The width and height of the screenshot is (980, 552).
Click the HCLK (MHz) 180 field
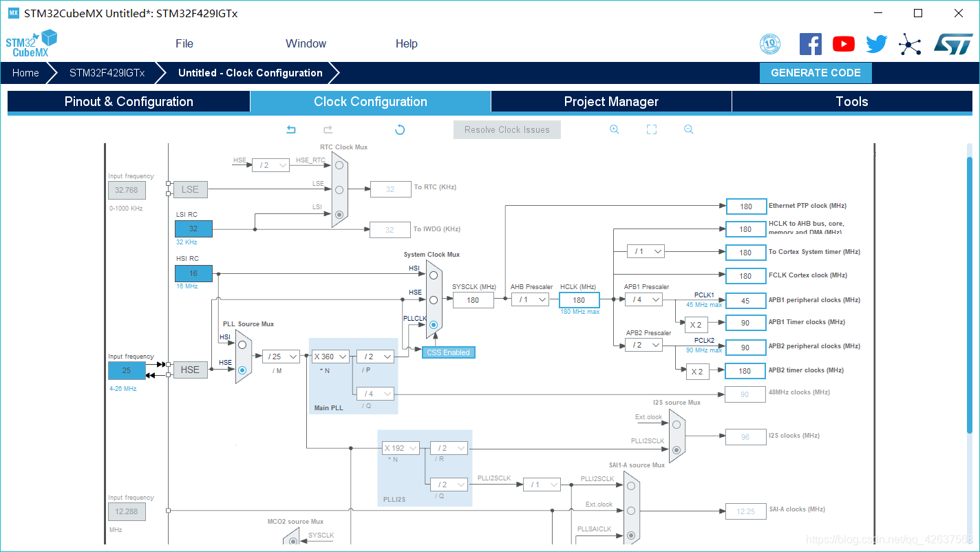click(x=579, y=299)
